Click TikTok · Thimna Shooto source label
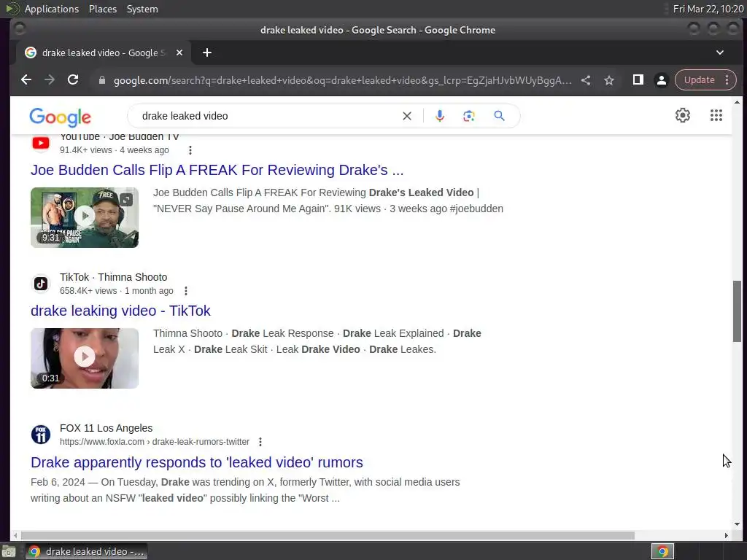 point(113,277)
